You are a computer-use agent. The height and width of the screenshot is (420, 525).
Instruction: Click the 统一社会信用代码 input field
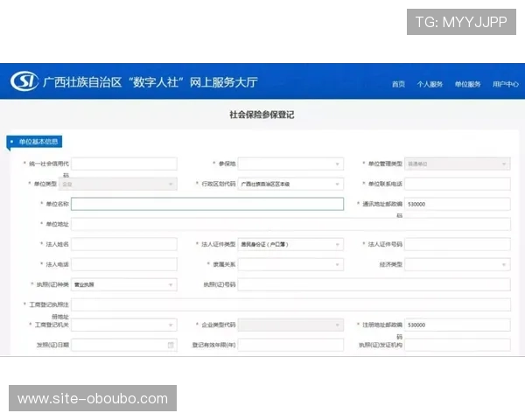click(124, 164)
